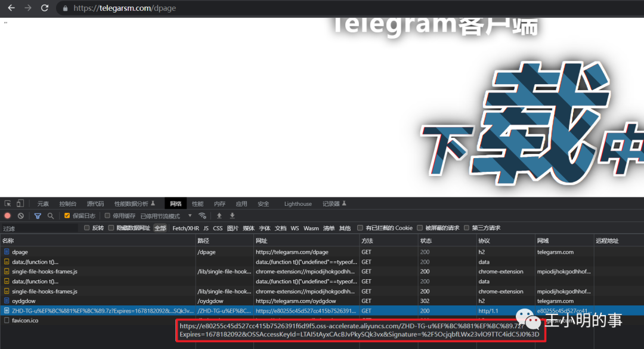This screenshot has width=644, height=349.
Task: Sort by the 状态 status column header
Action: (447, 240)
